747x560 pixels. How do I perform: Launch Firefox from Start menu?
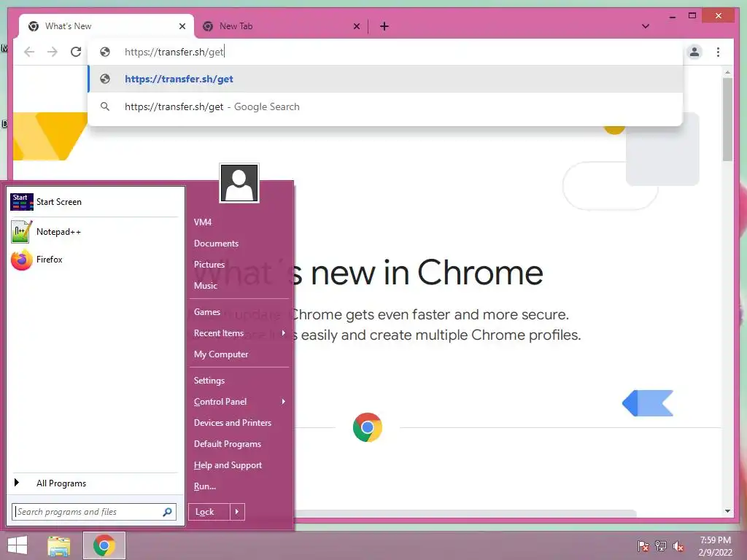coord(94,260)
